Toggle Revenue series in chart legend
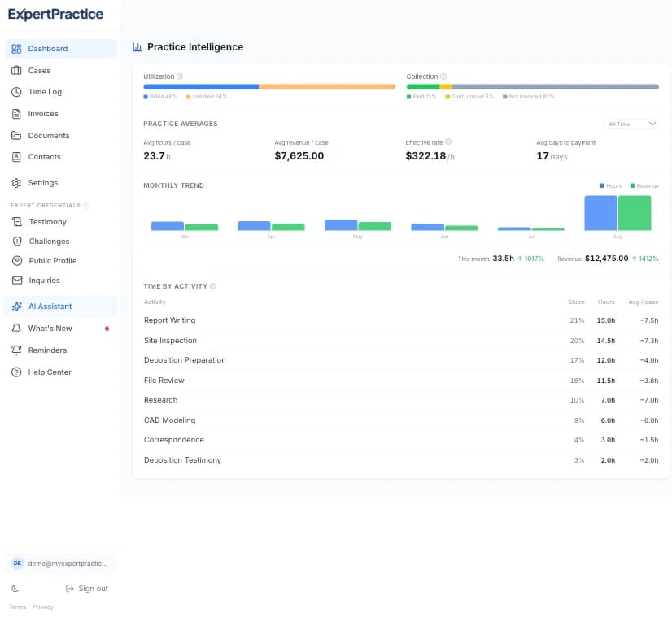 [644, 186]
